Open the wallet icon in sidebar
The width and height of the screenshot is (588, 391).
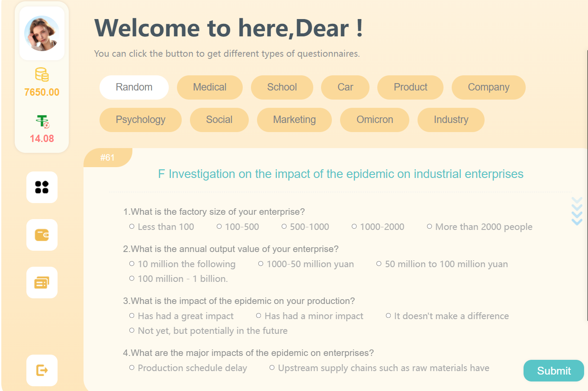pyautogui.click(x=42, y=235)
